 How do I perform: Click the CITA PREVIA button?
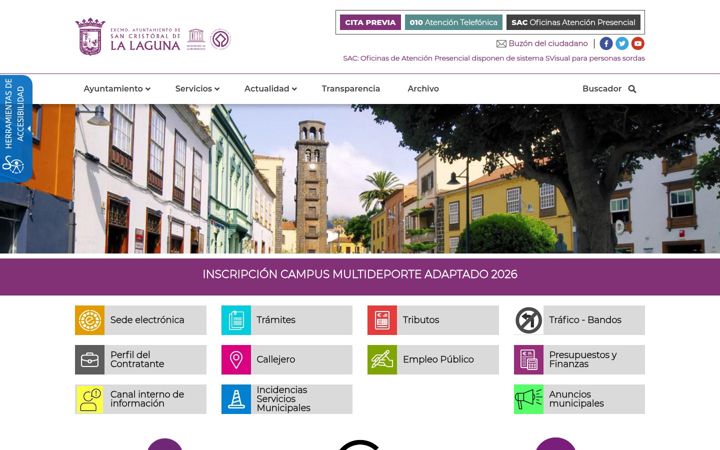click(370, 22)
